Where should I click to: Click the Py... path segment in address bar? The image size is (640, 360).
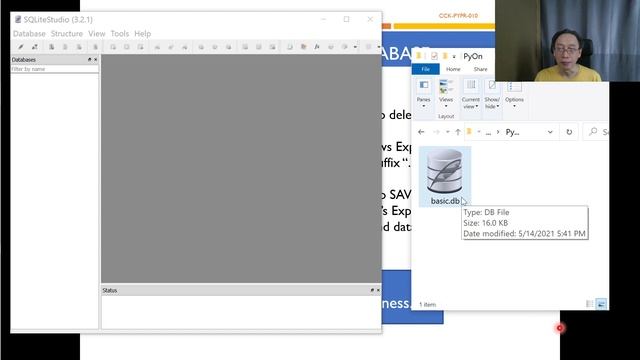tap(512, 132)
